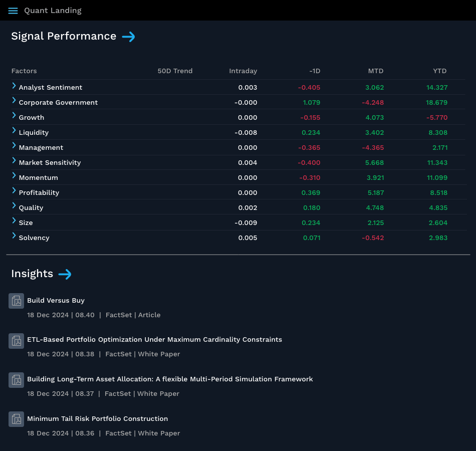
Task: Sort table by the MTD column
Action: coord(375,71)
